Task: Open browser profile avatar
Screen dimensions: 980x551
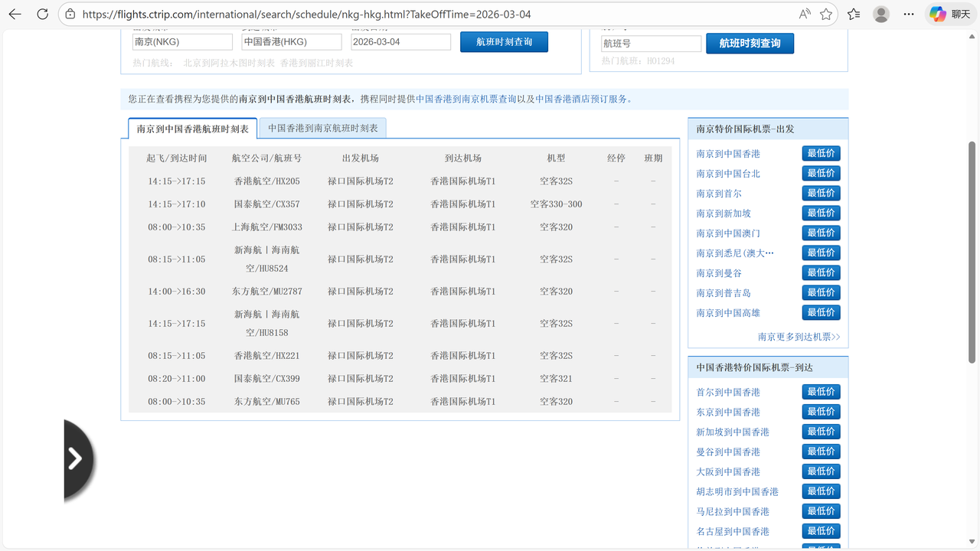Action: click(881, 14)
